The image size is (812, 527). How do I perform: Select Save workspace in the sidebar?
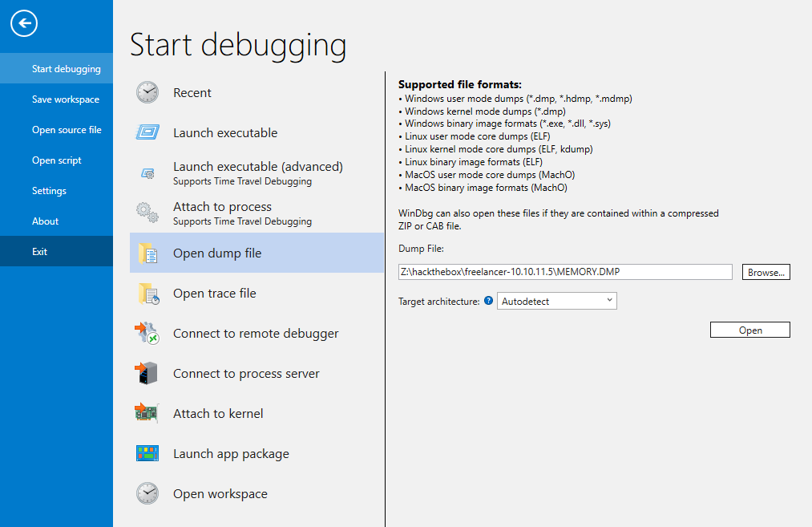pos(66,99)
